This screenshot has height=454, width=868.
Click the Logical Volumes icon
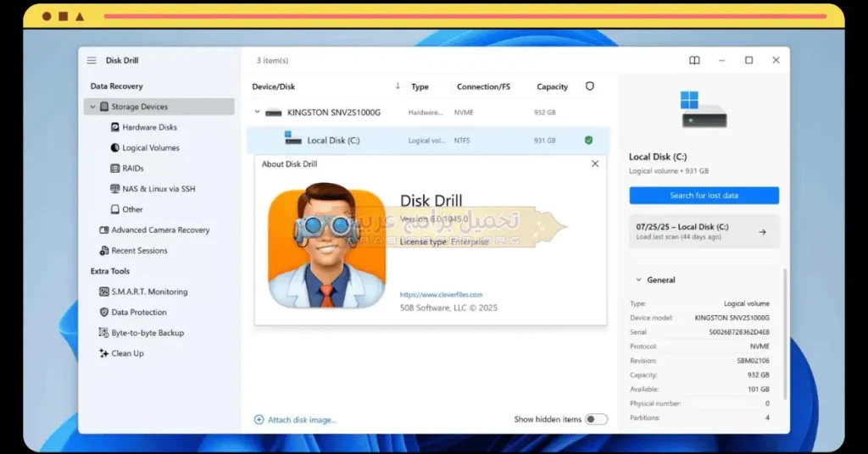tap(114, 147)
